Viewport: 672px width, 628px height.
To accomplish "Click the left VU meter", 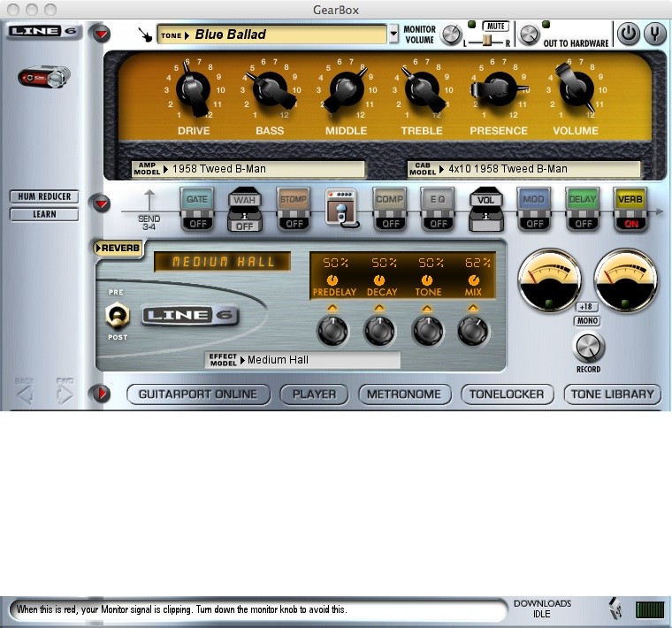I will pyautogui.click(x=550, y=280).
